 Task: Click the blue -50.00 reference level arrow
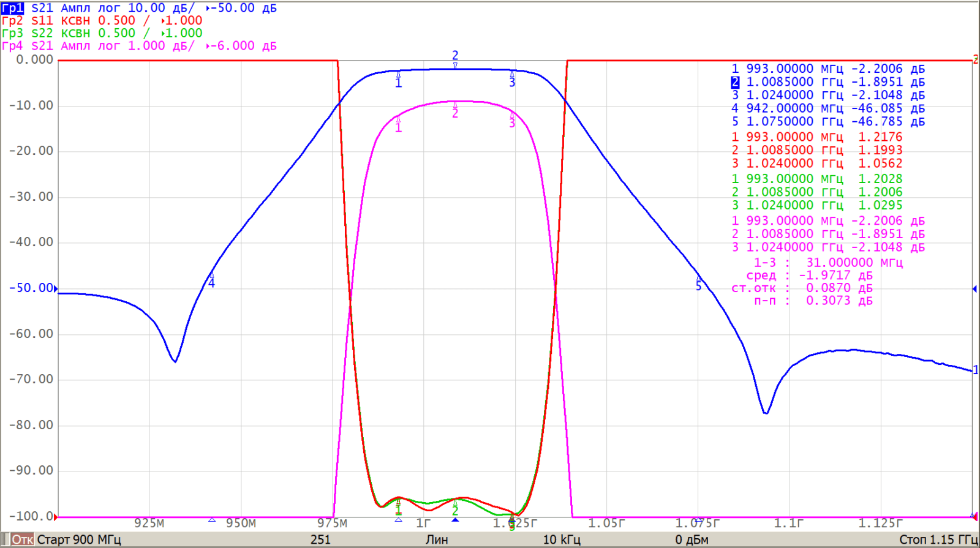56,288
